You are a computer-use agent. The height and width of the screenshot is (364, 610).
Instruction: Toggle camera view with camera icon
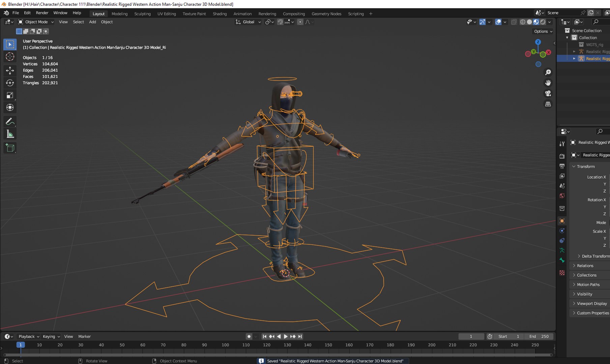(548, 93)
